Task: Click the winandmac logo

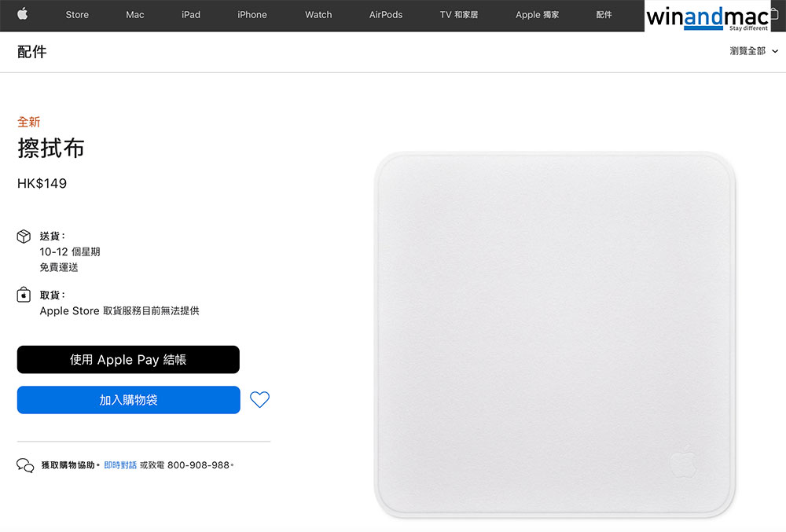Action: [708, 17]
